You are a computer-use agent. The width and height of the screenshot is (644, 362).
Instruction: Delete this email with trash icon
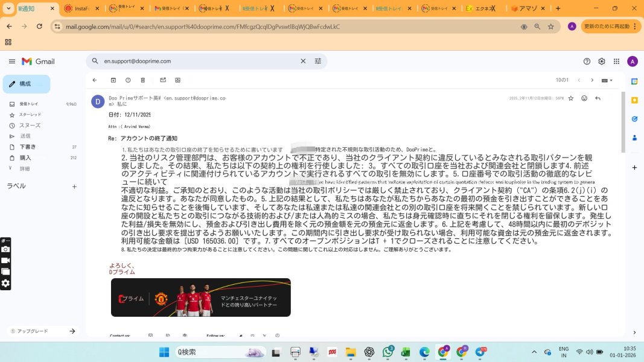143,80
